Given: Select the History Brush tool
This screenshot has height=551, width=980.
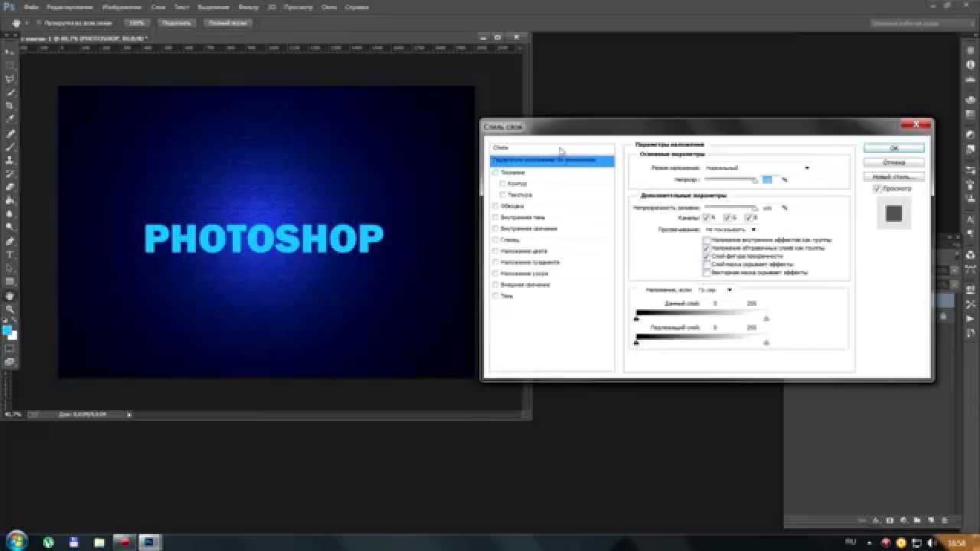Looking at the screenshot, I should click(10, 174).
